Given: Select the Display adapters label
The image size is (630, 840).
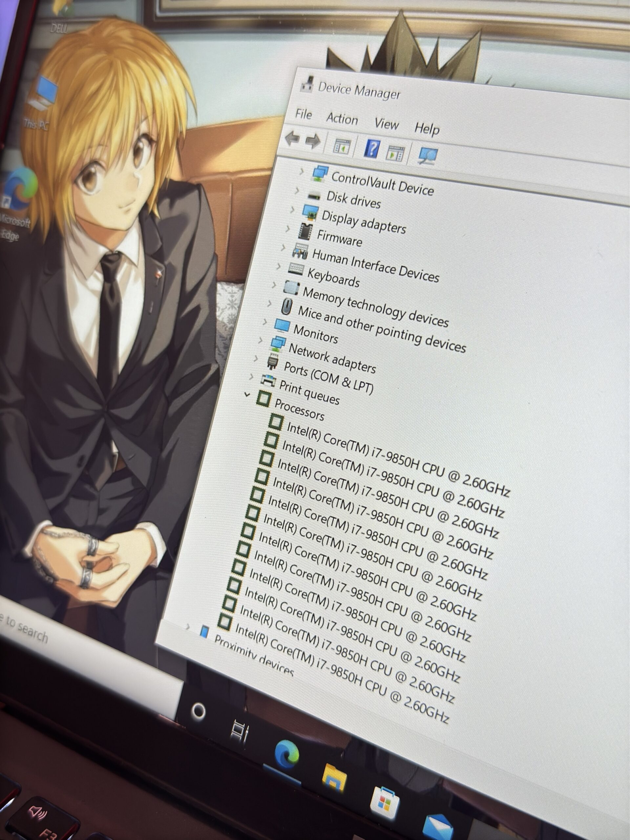Looking at the screenshot, I should tap(364, 222).
